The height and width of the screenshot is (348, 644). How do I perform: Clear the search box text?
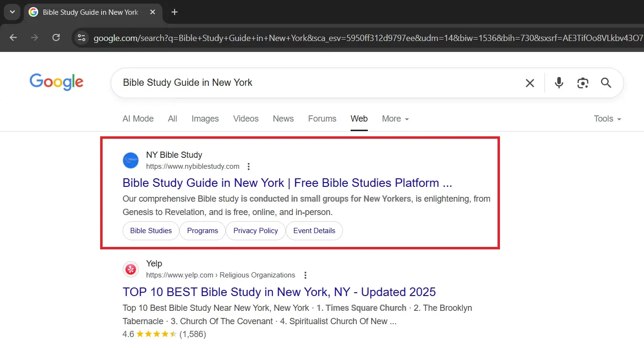(x=530, y=83)
